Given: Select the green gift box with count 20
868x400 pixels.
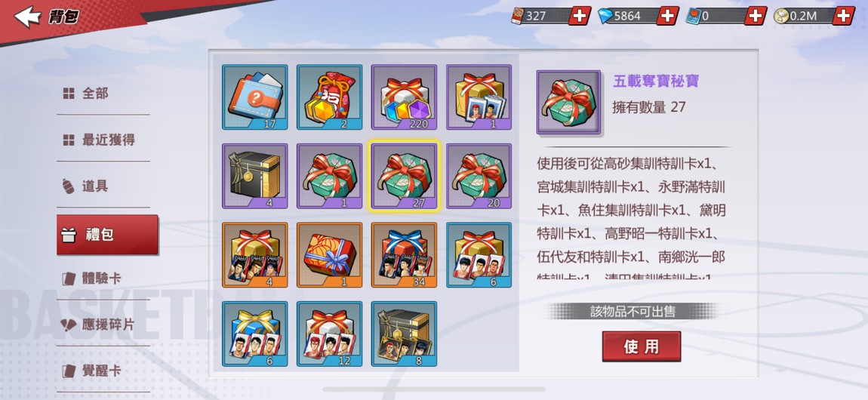Looking at the screenshot, I should coord(479,176).
